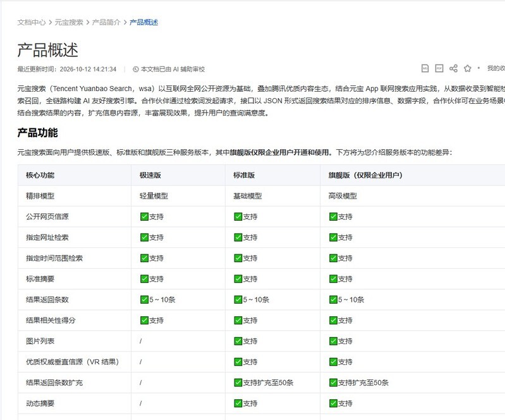Select the 产品概述 breadcrumb item
The image size is (505, 420).
(x=143, y=22)
